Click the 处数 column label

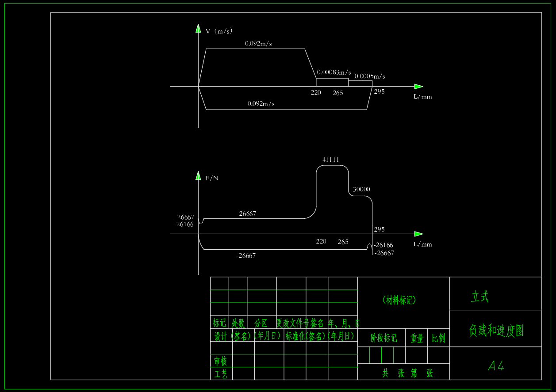point(238,323)
